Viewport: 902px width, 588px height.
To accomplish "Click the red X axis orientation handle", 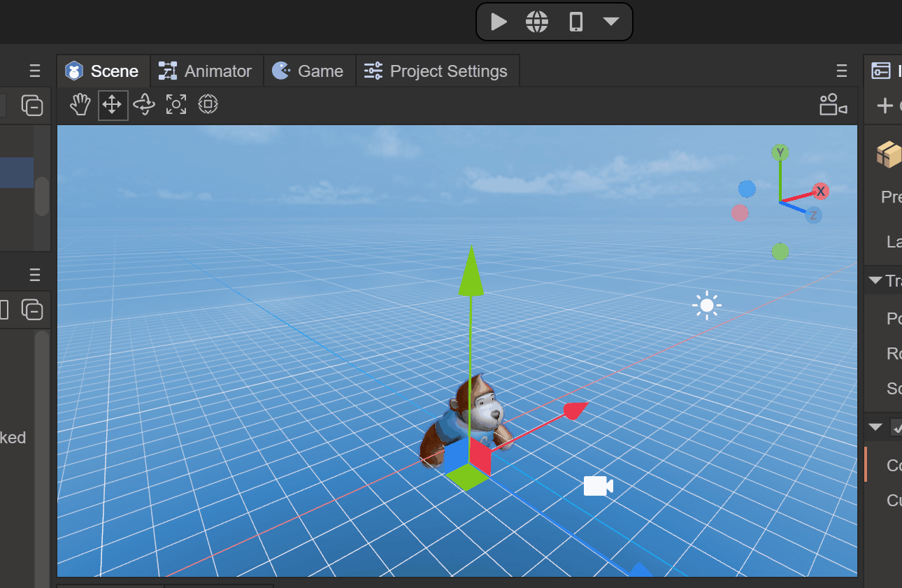I will tap(821, 191).
